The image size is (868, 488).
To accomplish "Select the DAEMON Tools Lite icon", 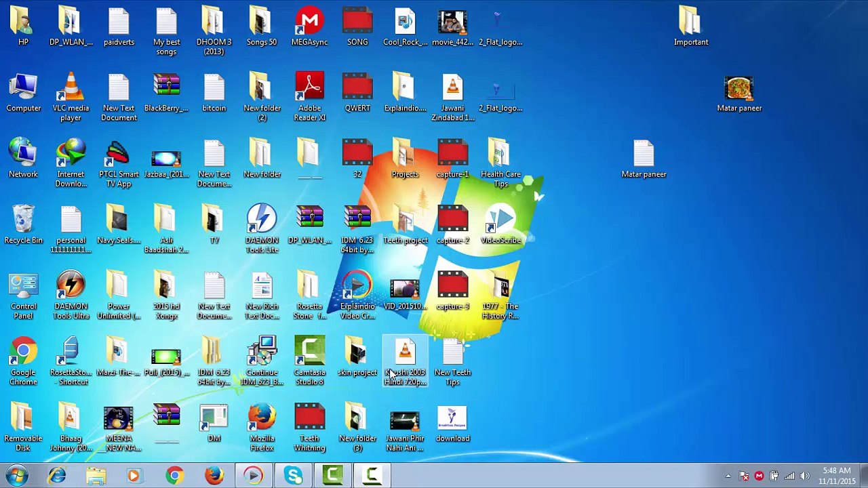I will pyautogui.click(x=262, y=228).
